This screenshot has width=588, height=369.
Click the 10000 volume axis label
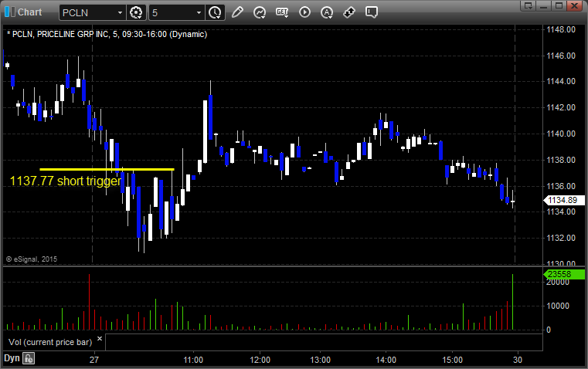click(558, 306)
